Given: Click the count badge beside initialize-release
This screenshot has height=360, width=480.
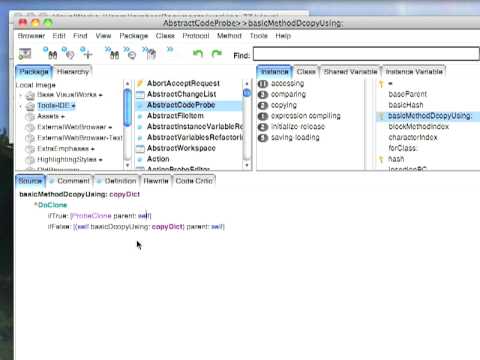Looking at the screenshot, I should click(263, 127).
